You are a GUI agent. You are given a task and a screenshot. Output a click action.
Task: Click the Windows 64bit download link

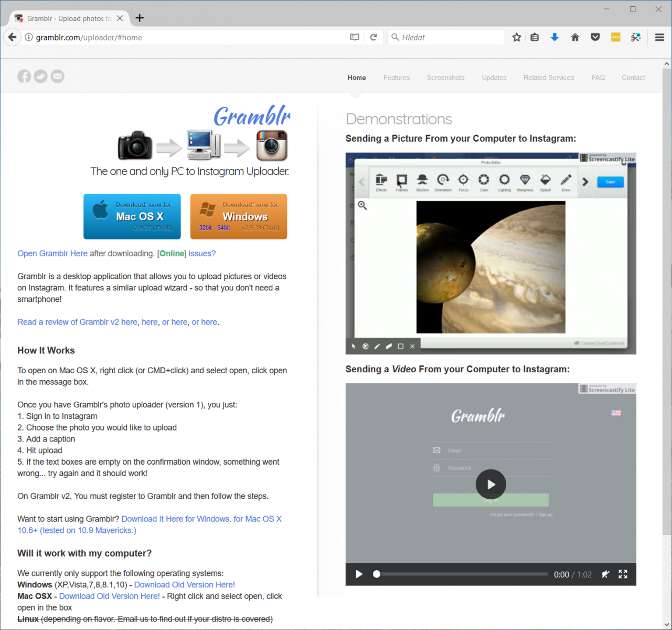tap(223, 228)
